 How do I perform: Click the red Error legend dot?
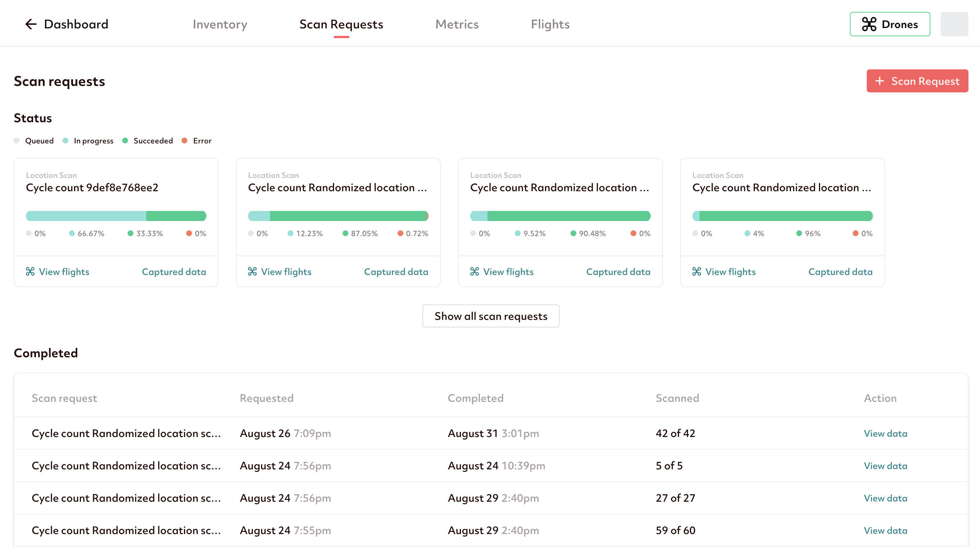(184, 141)
